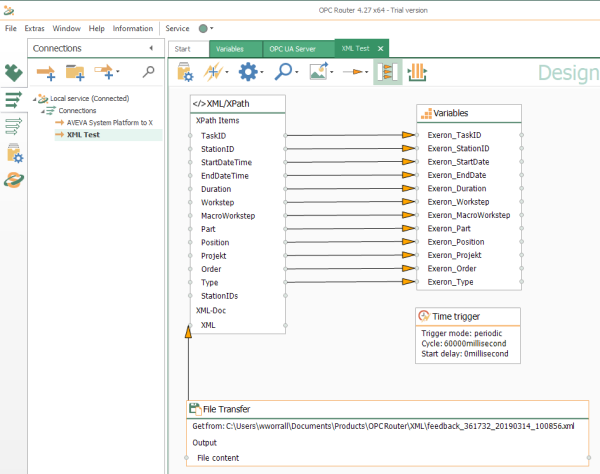The image size is (600, 474).
Task: Open the Extras menu
Action: point(34,28)
